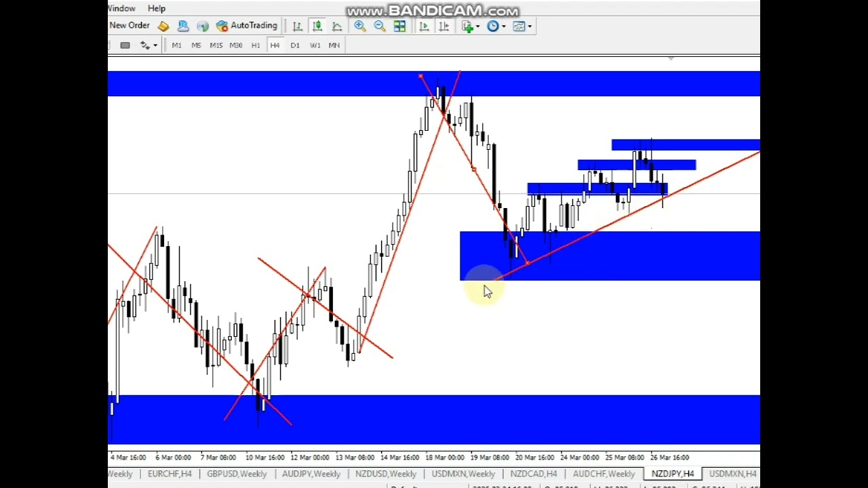Screen dimensions: 868x488
Task: Expand the chart templates dropdown
Action: pyautogui.click(x=522, y=26)
